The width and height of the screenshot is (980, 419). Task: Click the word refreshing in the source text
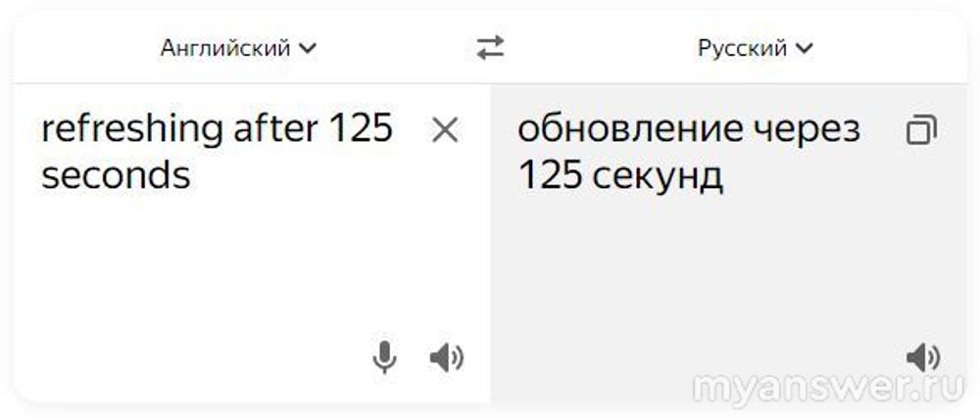tap(132, 130)
